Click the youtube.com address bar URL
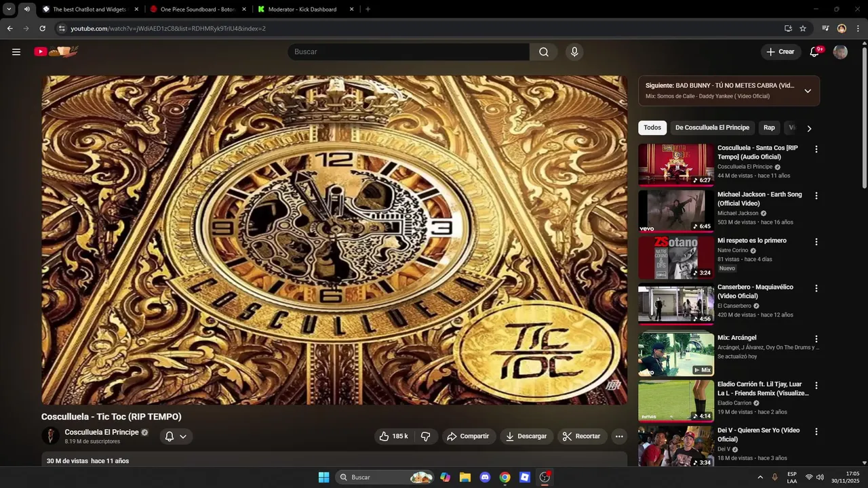This screenshot has width=868, height=488. click(168, 28)
